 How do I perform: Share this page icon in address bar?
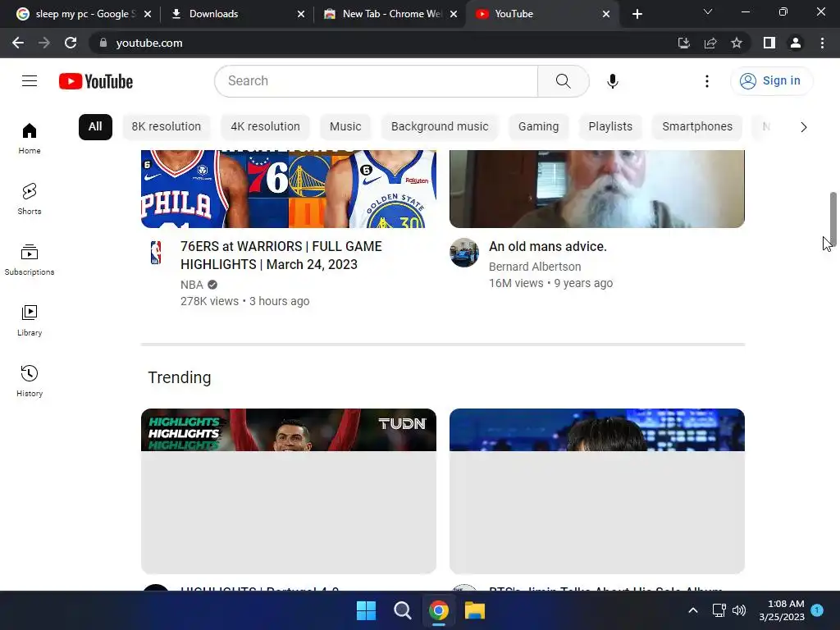pos(710,43)
